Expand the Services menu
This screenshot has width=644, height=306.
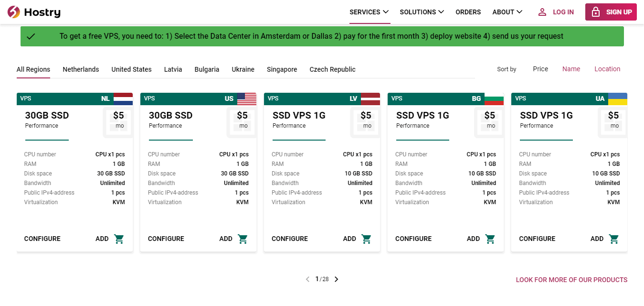pos(369,12)
